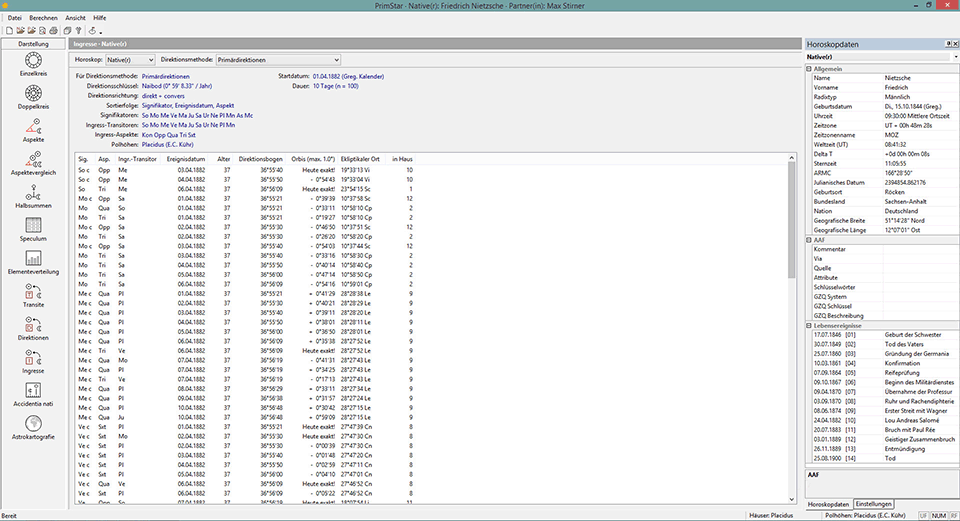The height and width of the screenshot is (521, 960).
Task: Open the Ansicht menu
Action: (75, 18)
